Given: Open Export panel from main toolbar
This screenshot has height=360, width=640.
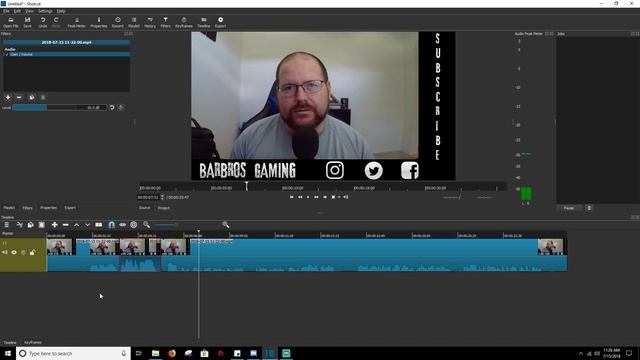Looking at the screenshot, I should [x=220, y=22].
